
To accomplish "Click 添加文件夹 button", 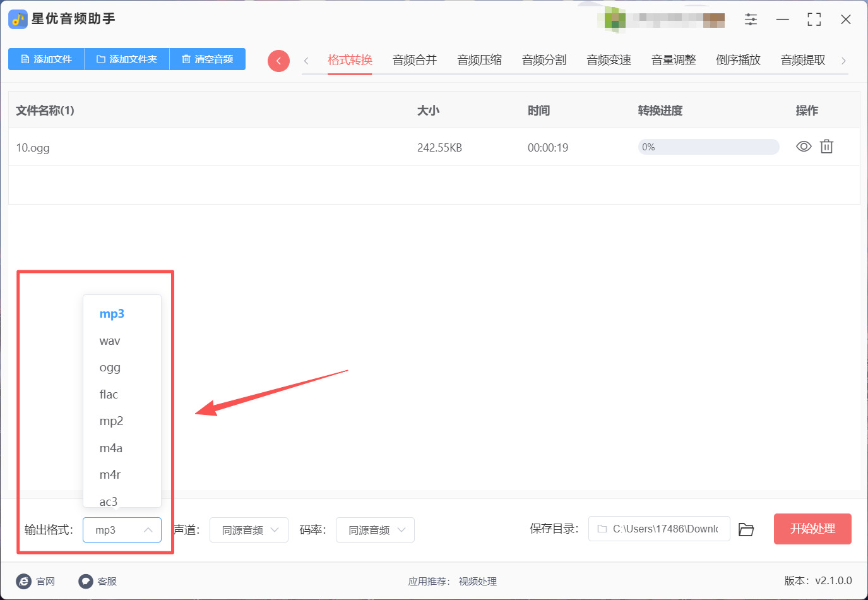I will coord(127,59).
